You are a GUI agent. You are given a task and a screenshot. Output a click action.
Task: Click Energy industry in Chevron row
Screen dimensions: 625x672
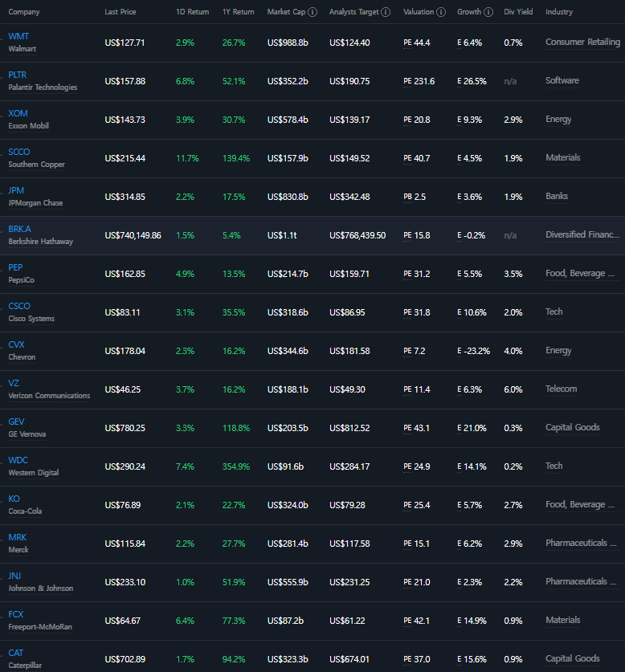tap(558, 351)
